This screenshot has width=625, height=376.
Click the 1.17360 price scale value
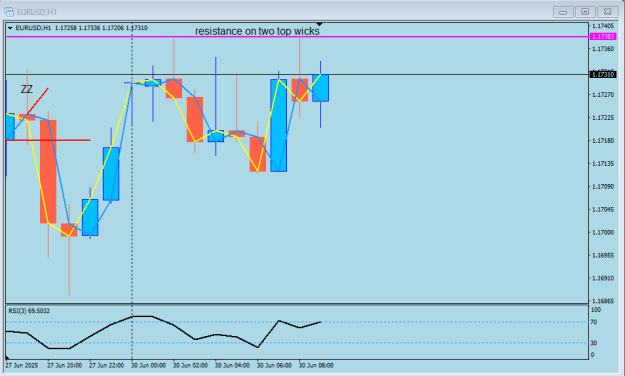pyautogui.click(x=603, y=49)
